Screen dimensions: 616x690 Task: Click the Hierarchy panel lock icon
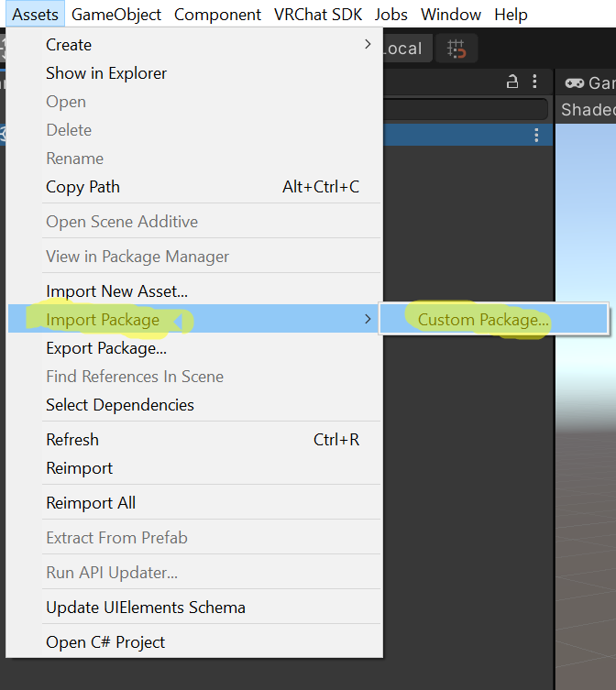coord(513,82)
